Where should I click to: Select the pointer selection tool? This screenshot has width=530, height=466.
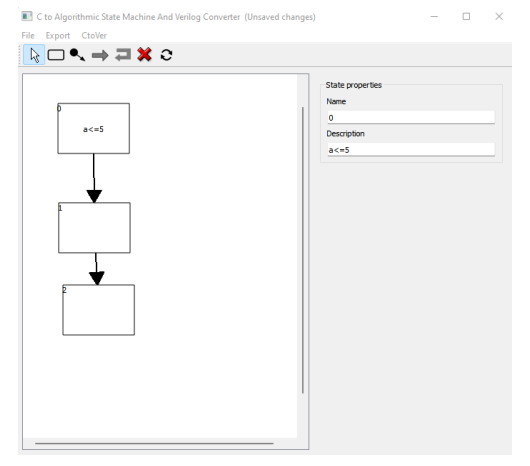pos(34,55)
